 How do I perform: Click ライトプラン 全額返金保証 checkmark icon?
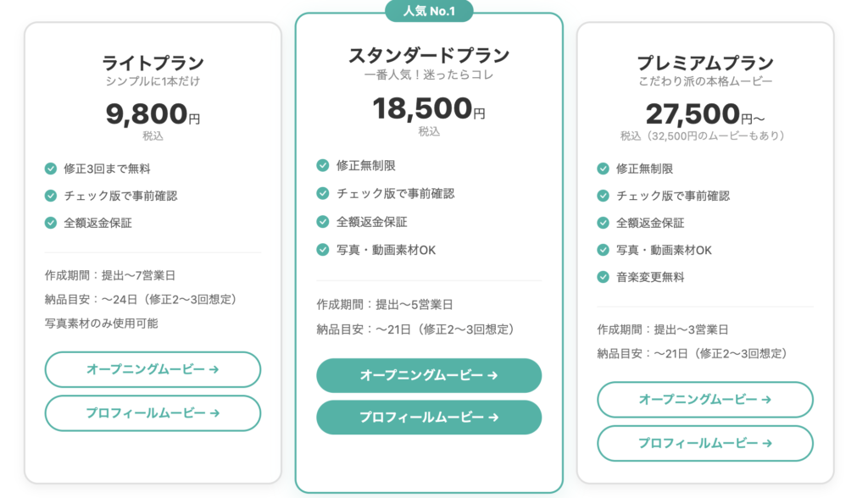pos(51,223)
